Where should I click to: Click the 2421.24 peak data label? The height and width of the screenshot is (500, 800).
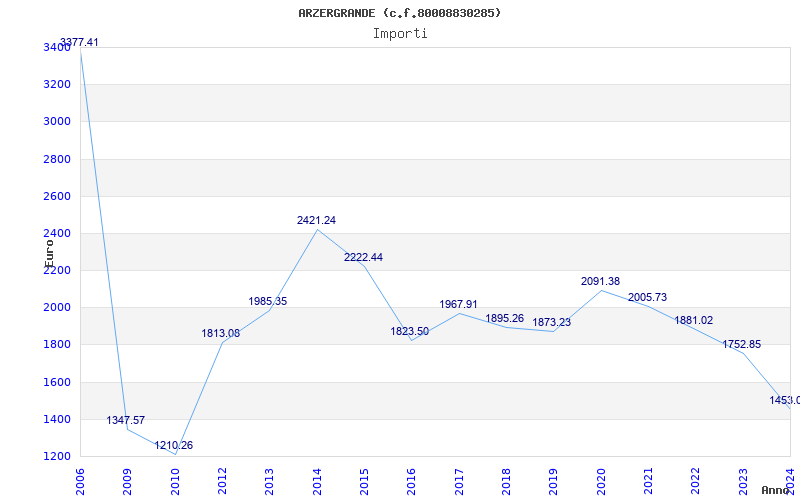[x=316, y=220]
